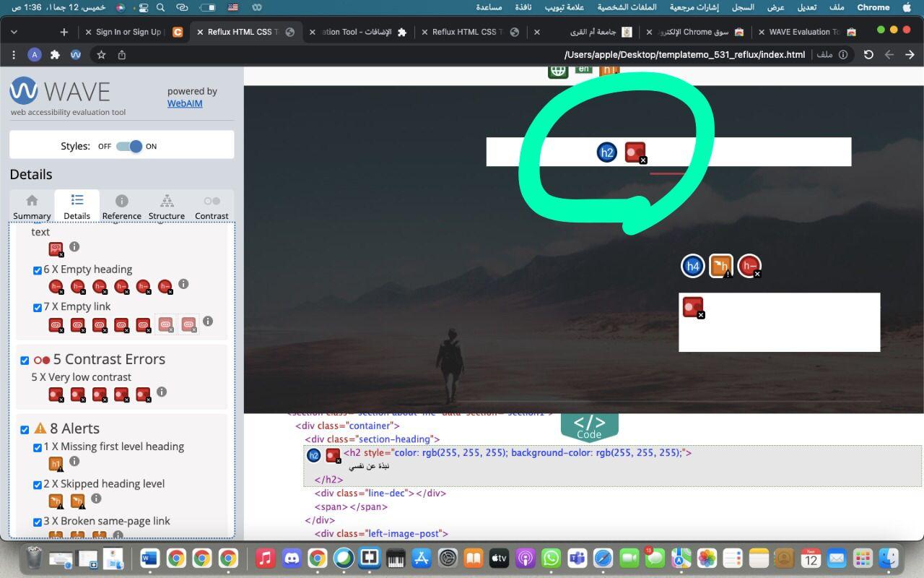This screenshot has width=924, height=578.
Task: Switch to the Summary tab
Action: point(32,207)
